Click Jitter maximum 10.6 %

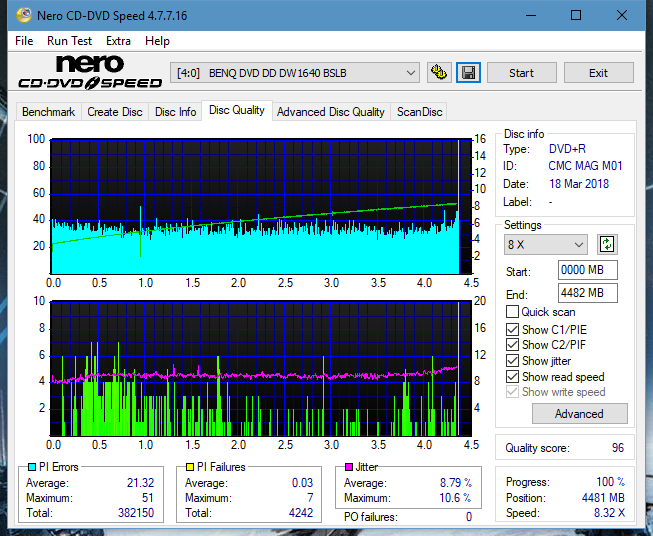click(455, 497)
